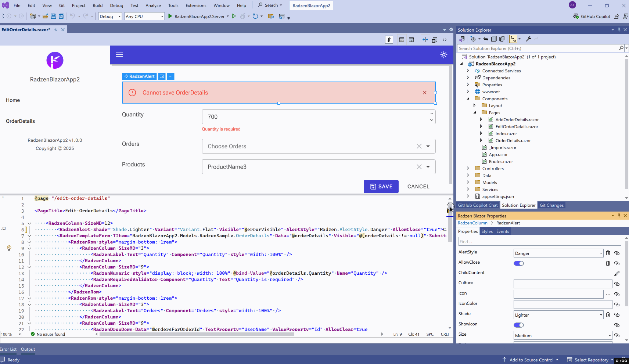Click the Icon property ellipsis picker
The height and width of the screenshot is (364, 629).
click(608, 294)
